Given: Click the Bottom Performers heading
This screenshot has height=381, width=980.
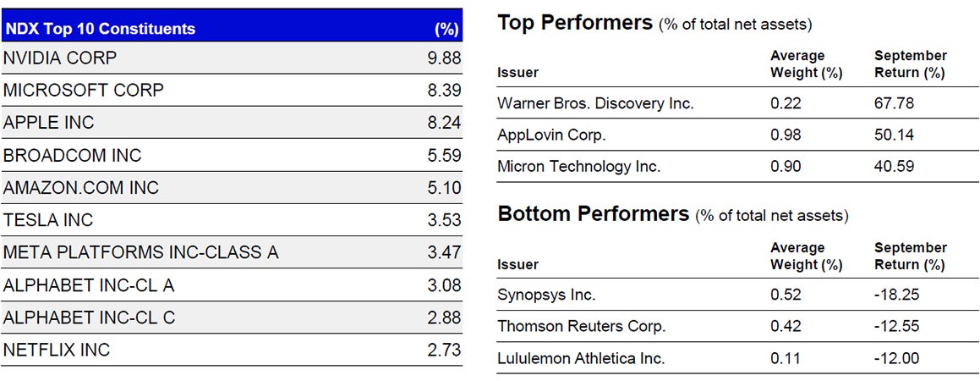Looking at the screenshot, I should (593, 214).
